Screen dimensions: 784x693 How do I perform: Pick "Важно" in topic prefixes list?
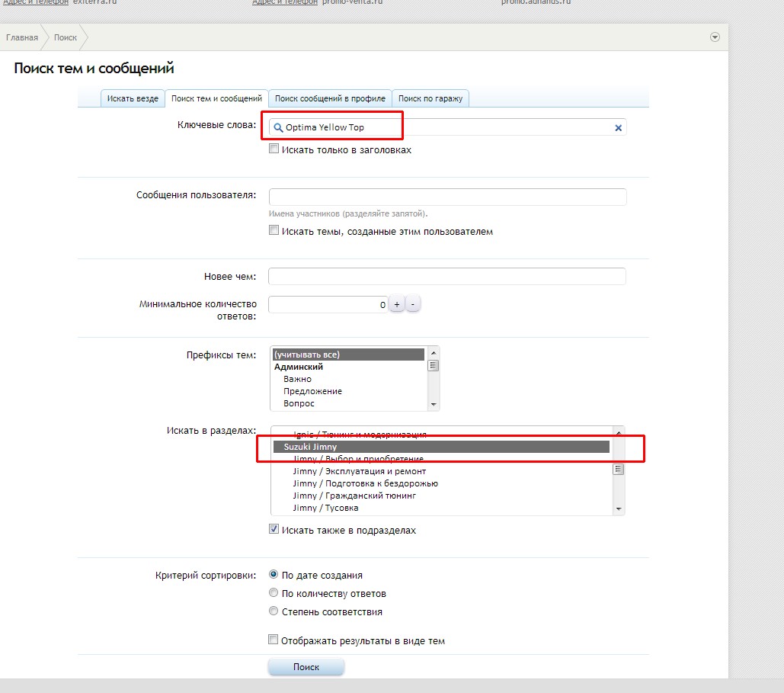pyautogui.click(x=297, y=379)
